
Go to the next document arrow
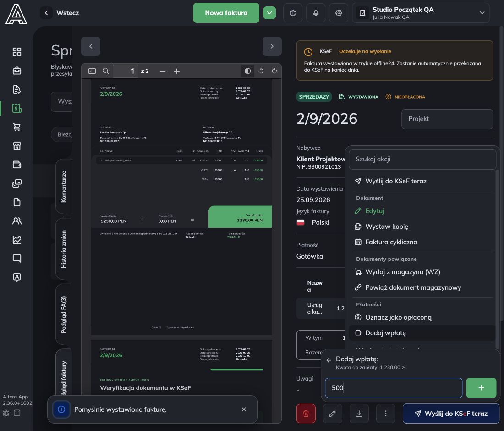(272, 46)
